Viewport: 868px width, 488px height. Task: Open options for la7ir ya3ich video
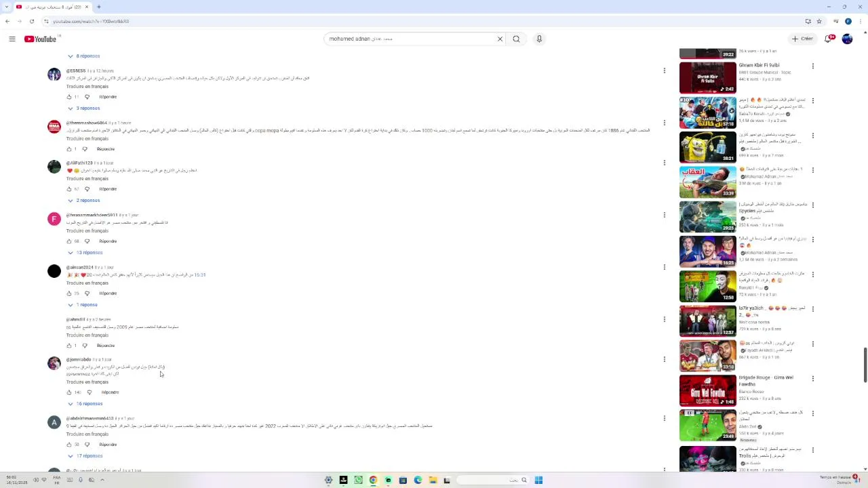(x=813, y=309)
